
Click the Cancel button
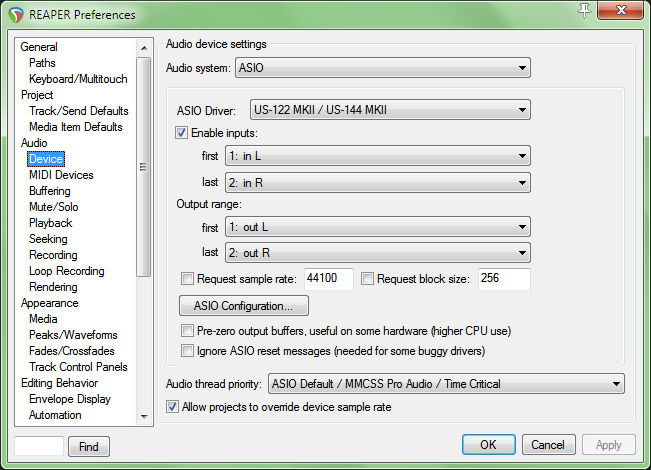coord(548,445)
